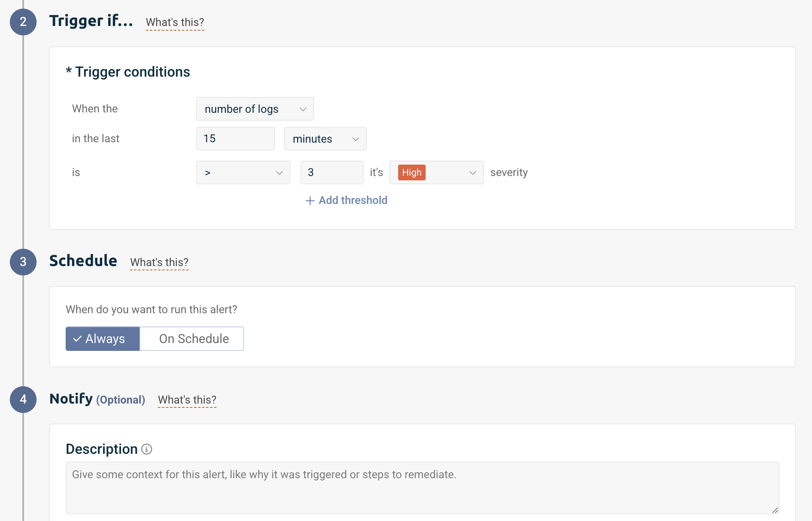Open What's this? next to Trigger if
The image size is (812, 521).
click(175, 22)
